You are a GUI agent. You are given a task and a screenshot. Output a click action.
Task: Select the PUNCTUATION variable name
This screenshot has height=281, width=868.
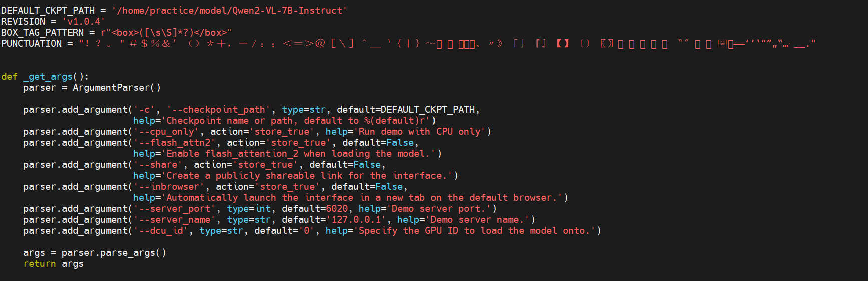pos(31,43)
